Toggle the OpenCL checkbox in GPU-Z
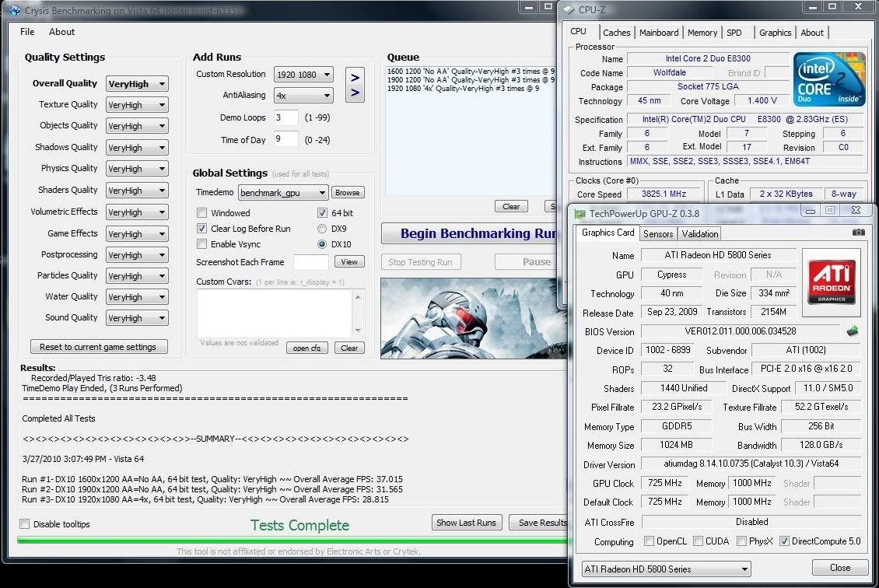 pyautogui.click(x=650, y=541)
